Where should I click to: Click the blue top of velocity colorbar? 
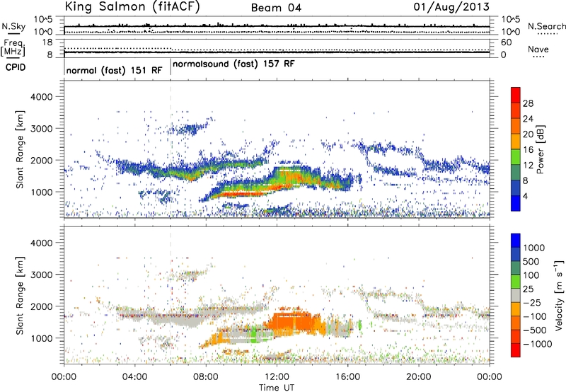coord(516,241)
